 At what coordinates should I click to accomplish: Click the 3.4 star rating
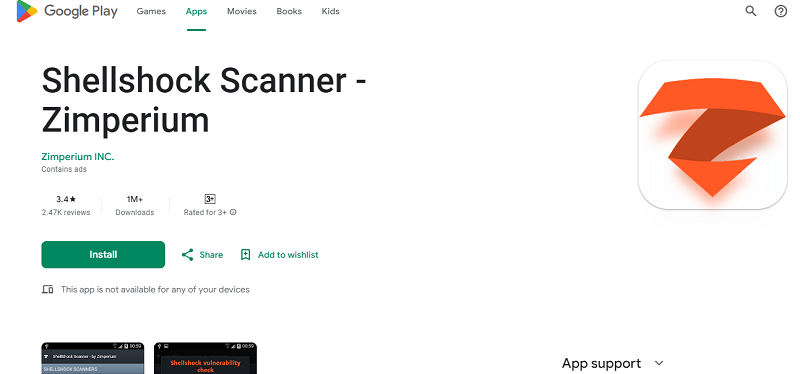[66, 199]
